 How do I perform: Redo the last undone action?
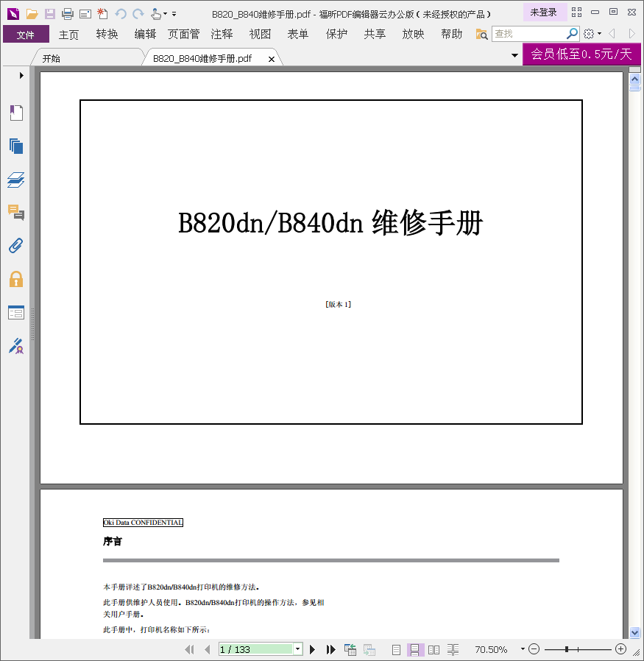138,14
